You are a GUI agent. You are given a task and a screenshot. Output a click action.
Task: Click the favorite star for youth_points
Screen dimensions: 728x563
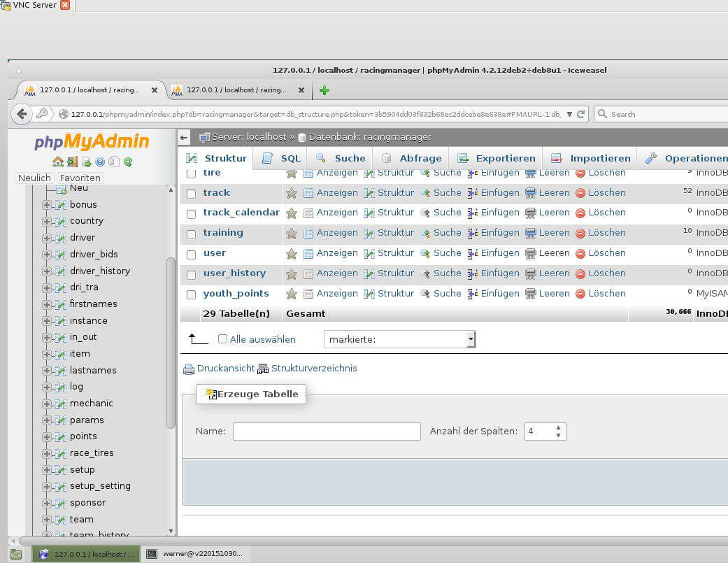coord(292,294)
